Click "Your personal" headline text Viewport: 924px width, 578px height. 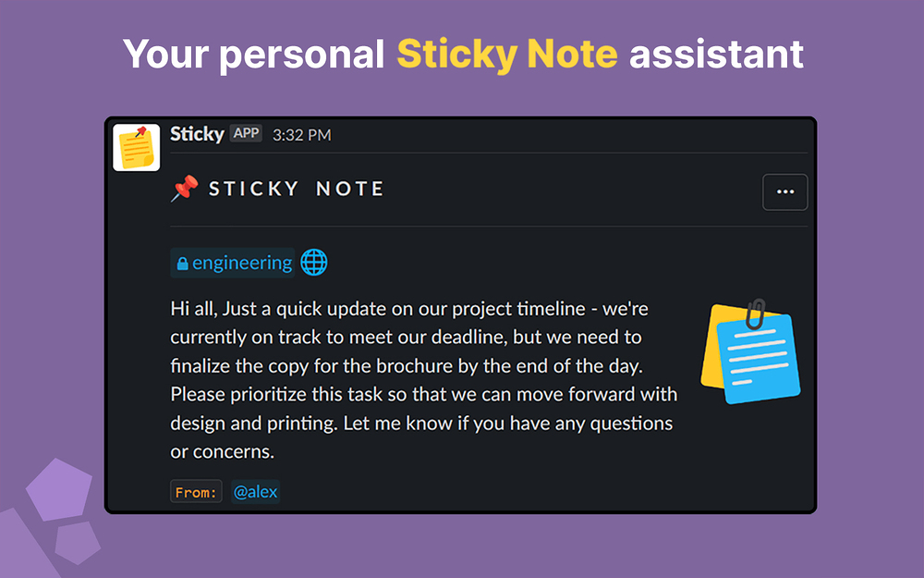click(x=253, y=55)
